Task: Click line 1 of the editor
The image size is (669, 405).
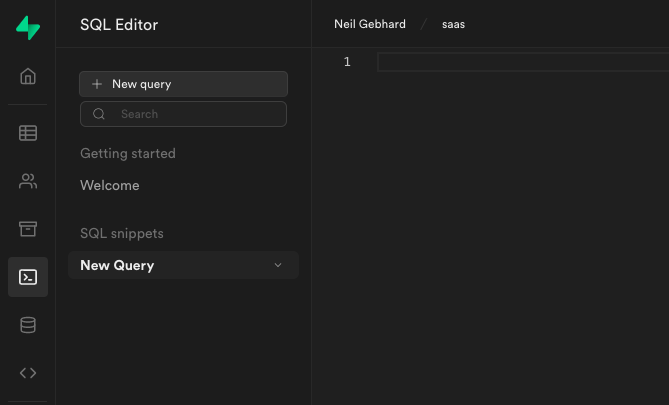Action: pos(523,62)
